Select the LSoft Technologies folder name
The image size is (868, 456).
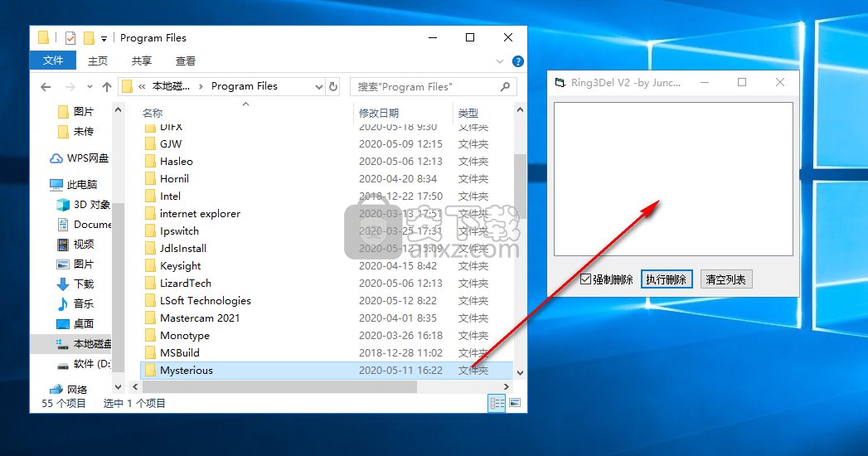206,300
